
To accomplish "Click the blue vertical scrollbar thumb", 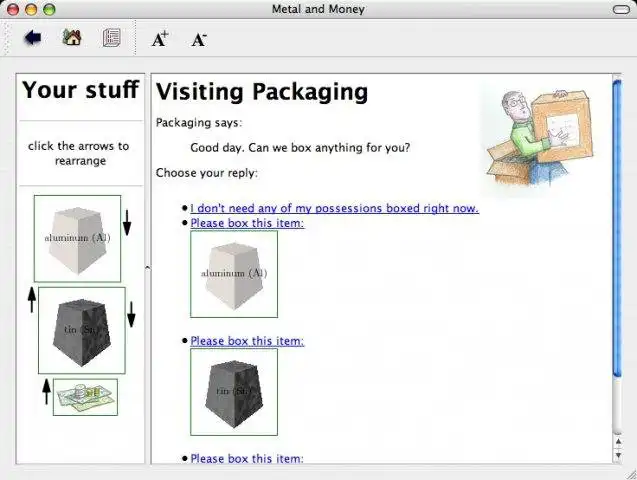I will click(617, 228).
